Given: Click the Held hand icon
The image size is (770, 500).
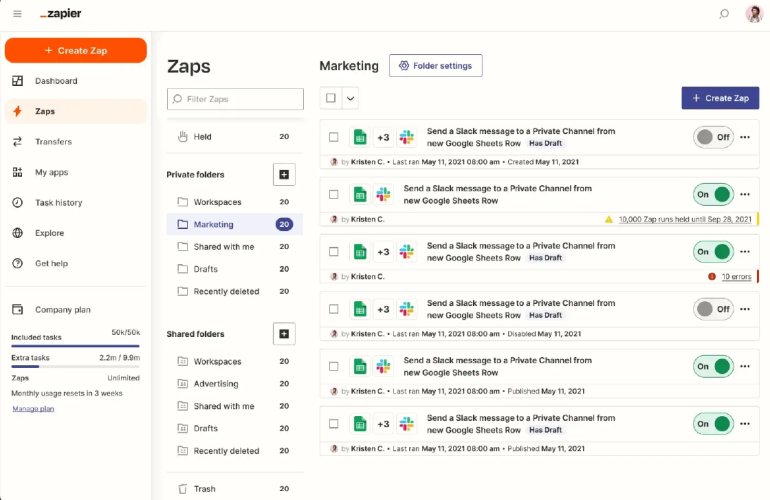Looking at the screenshot, I should (183, 137).
